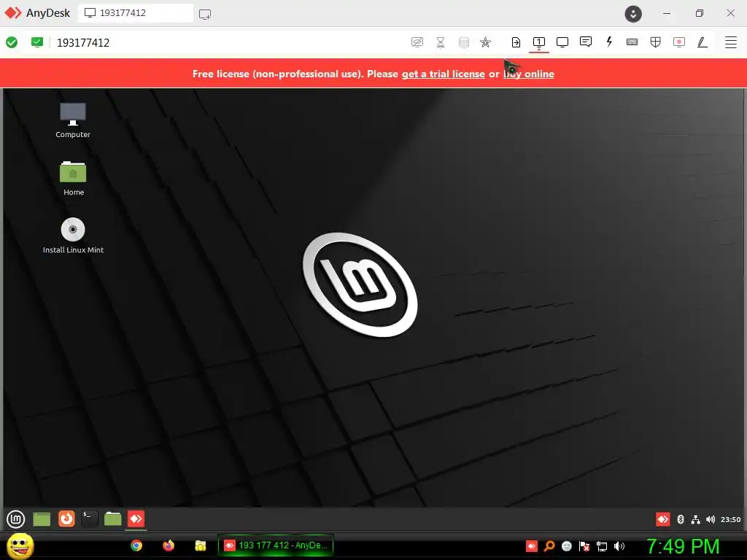Click the AnyDesk window button in Mint panel

point(136,518)
